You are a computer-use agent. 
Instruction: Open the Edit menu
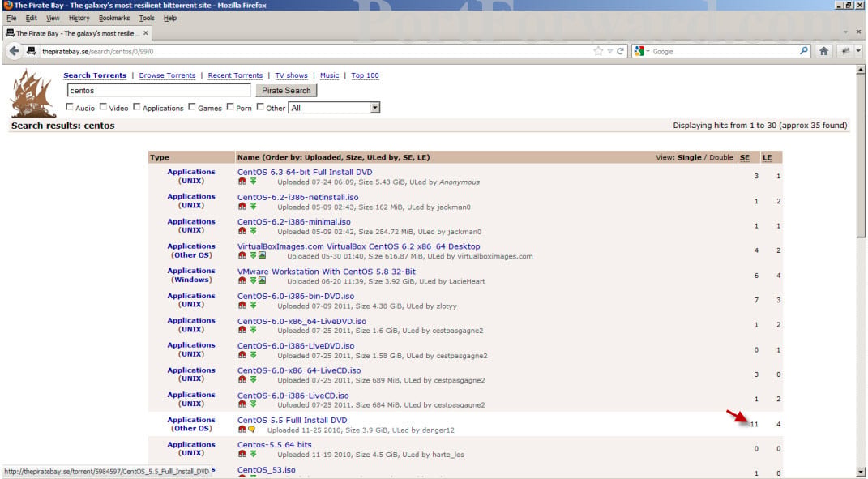pyautogui.click(x=31, y=19)
